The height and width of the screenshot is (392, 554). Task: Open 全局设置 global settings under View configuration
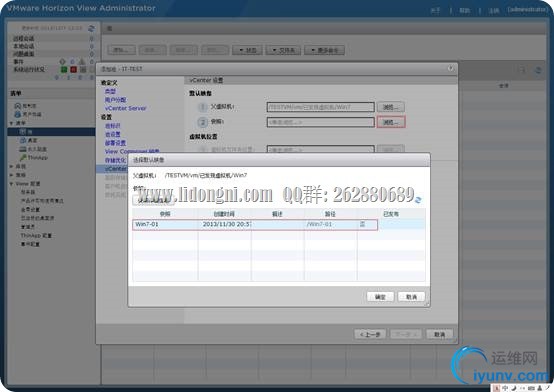point(30,209)
